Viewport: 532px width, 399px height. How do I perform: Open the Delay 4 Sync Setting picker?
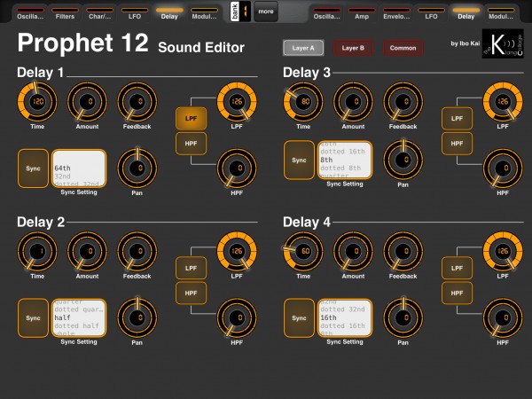coord(345,318)
